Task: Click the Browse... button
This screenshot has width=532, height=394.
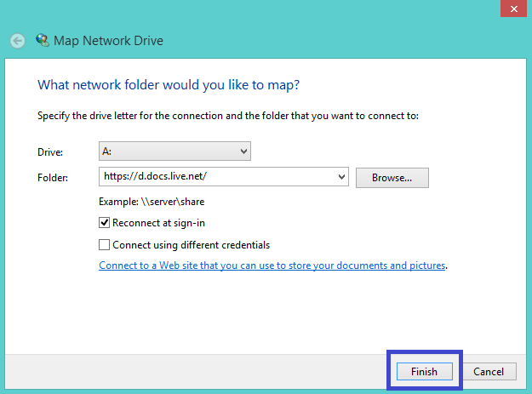Action: pyautogui.click(x=392, y=178)
